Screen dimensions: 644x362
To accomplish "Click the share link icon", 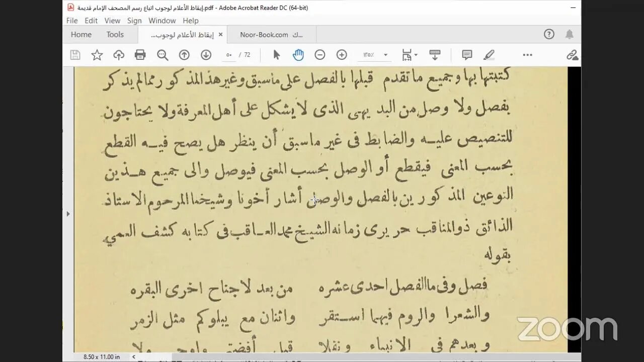I will (x=572, y=55).
